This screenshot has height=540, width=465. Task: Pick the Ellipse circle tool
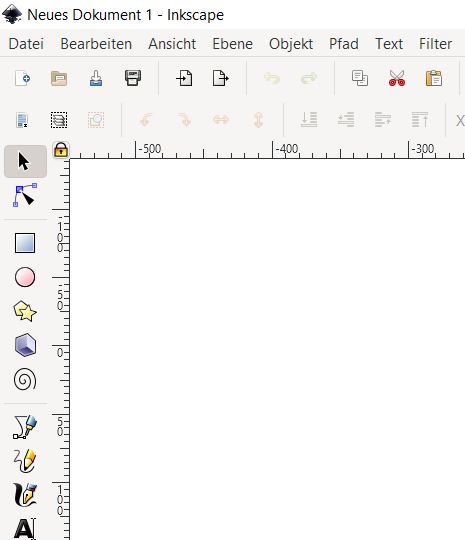point(25,277)
